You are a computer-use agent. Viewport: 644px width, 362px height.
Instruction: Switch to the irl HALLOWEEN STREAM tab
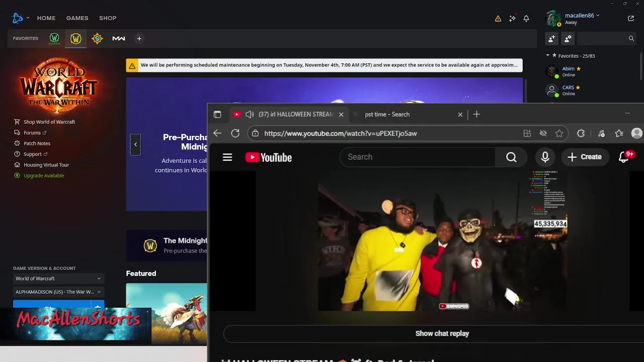tap(289, 114)
